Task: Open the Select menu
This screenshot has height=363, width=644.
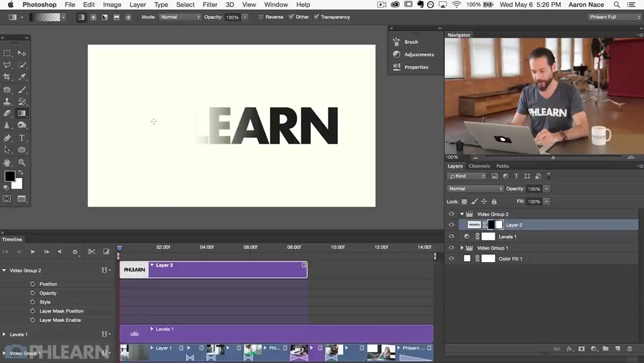Action: (x=185, y=5)
